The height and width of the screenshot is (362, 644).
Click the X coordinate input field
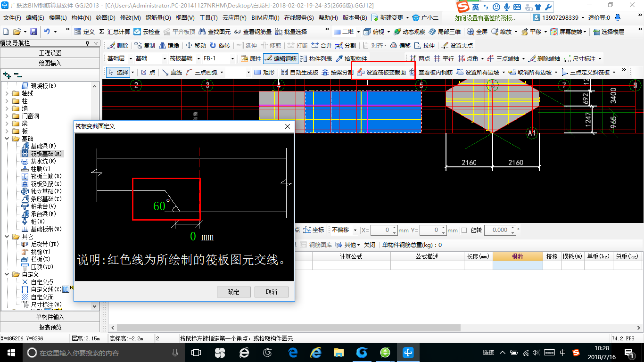pyautogui.click(x=384, y=230)
